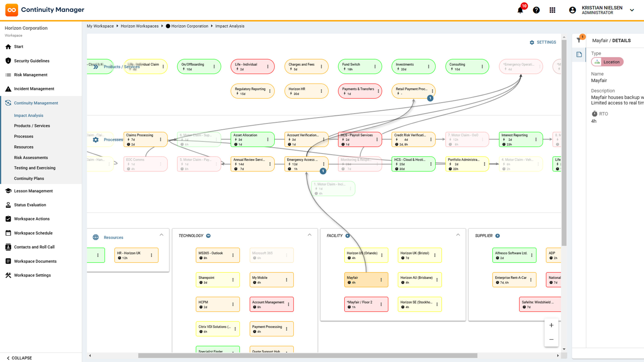Screen dimensions: 644x362
Task: Click the Processes gear icon
Action: click(x=96, y=140)
